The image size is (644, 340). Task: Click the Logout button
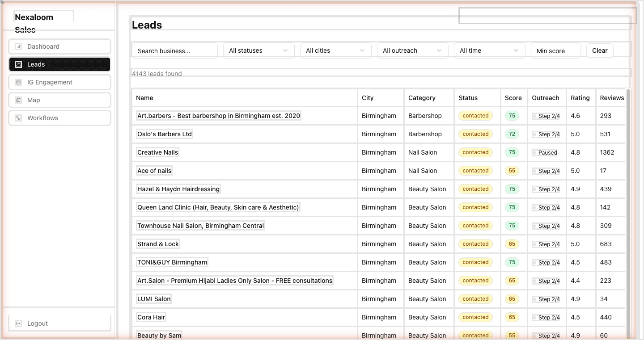[x=59, y=323]
